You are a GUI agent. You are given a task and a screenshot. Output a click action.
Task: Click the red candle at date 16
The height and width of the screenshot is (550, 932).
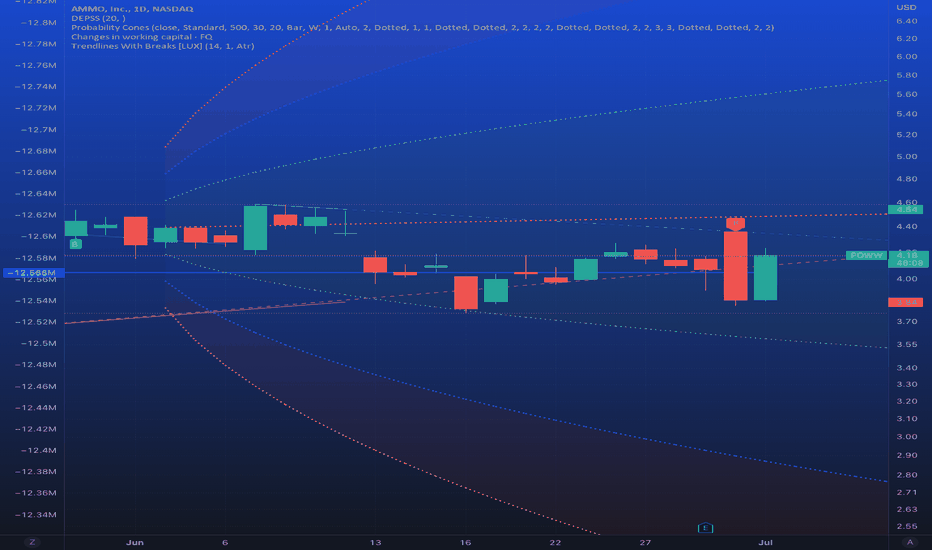tap(465, 293)
